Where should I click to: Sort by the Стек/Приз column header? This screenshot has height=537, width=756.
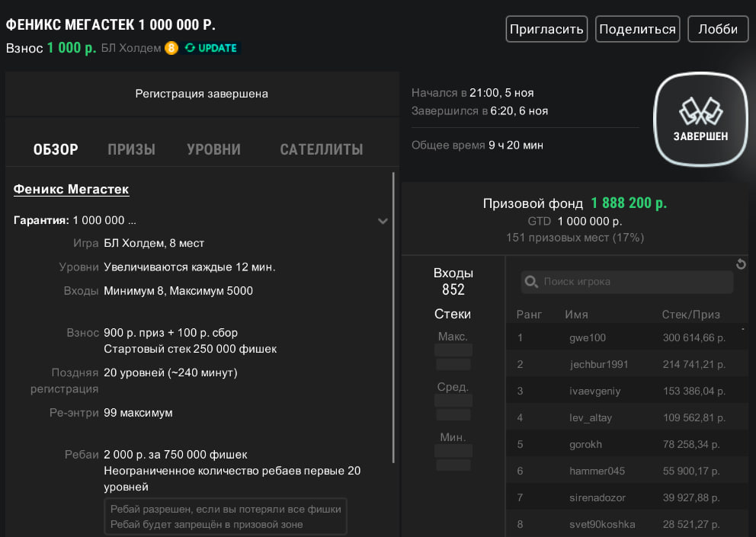pyautogui.click(x=690, y=315)
